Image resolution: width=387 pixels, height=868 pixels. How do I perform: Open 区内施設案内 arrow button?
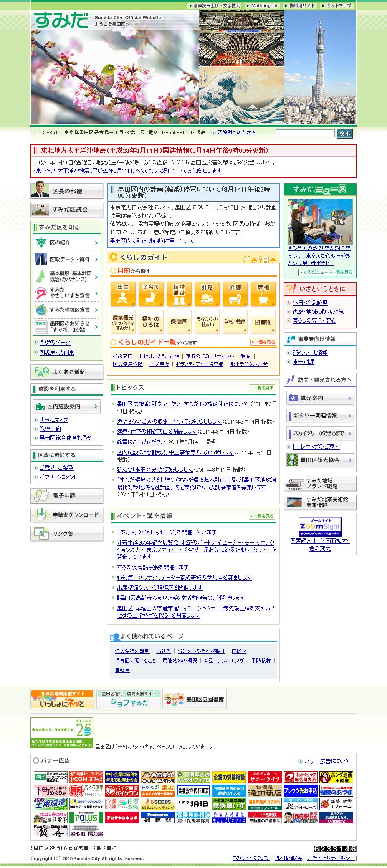(x=67, y=406)
